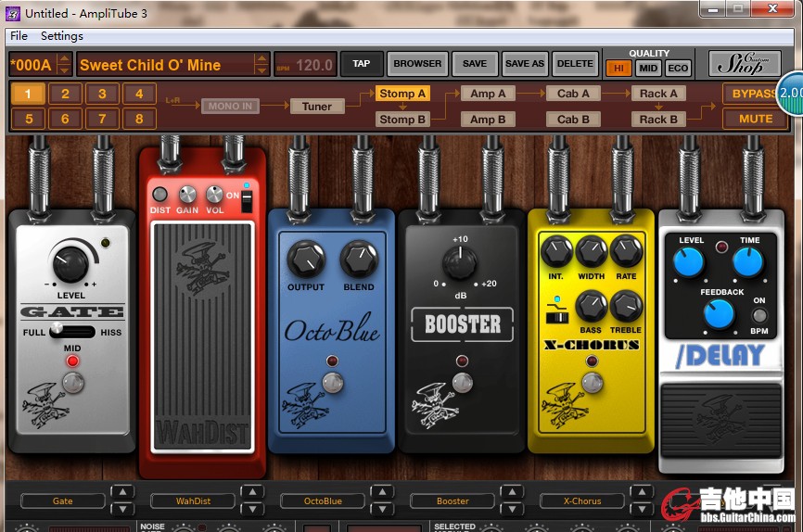803x532 pixels.
Task: Open the Booster stomp slot selector
Action: [x=452, y=500]
